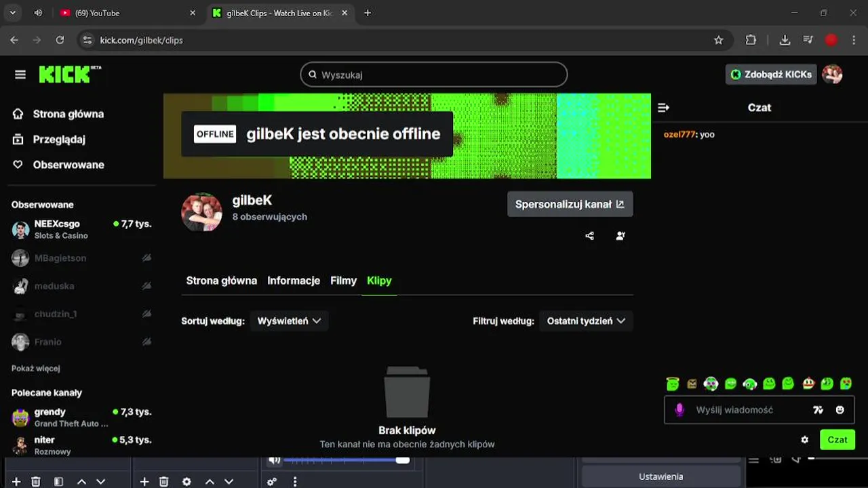Click the heart icon beside Obserwowane

point(18,165)
